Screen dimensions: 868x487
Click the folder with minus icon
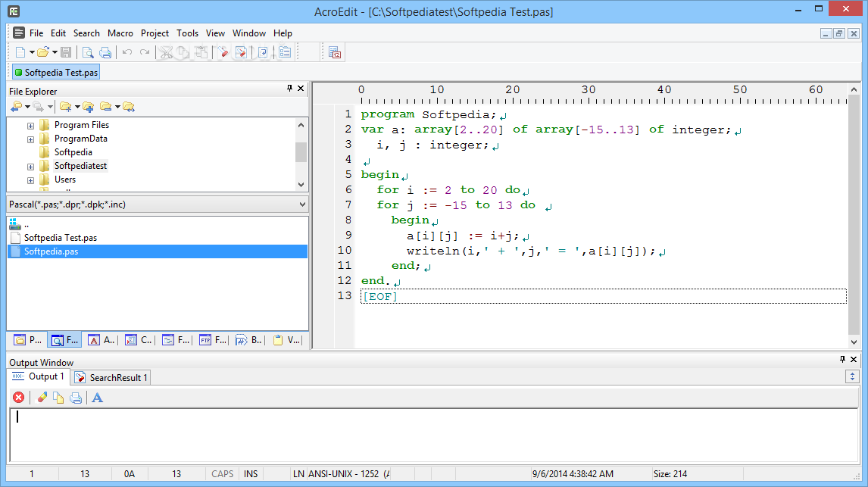[x=106, y=107]
